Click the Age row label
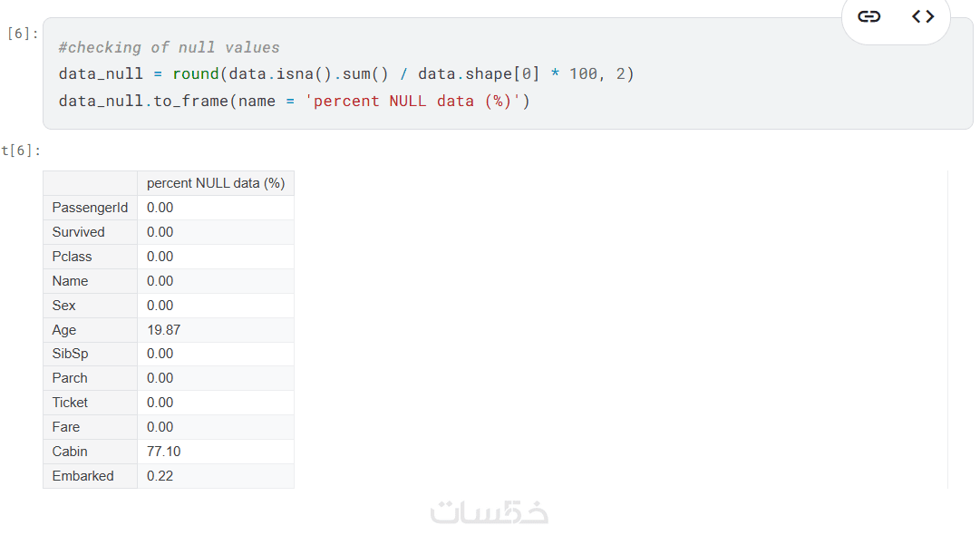 click(x=64, y=330)
